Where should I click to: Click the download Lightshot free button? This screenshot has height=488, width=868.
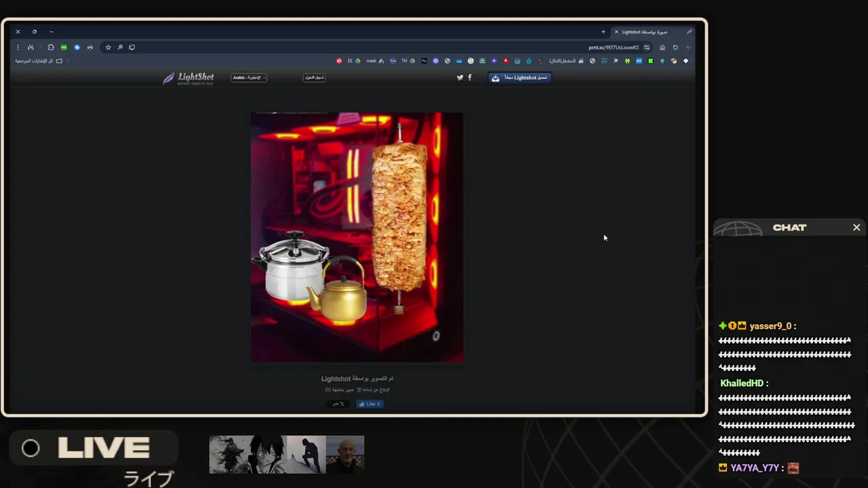click(x=519, y=77)
